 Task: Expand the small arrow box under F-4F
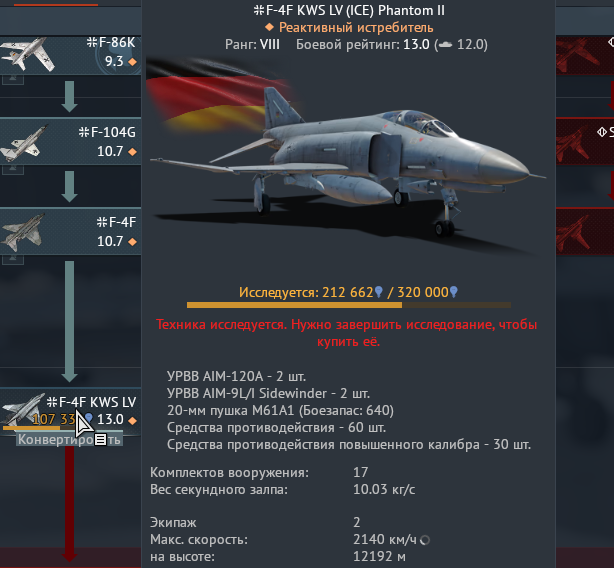pyautogui.click(x=13, y=260)
